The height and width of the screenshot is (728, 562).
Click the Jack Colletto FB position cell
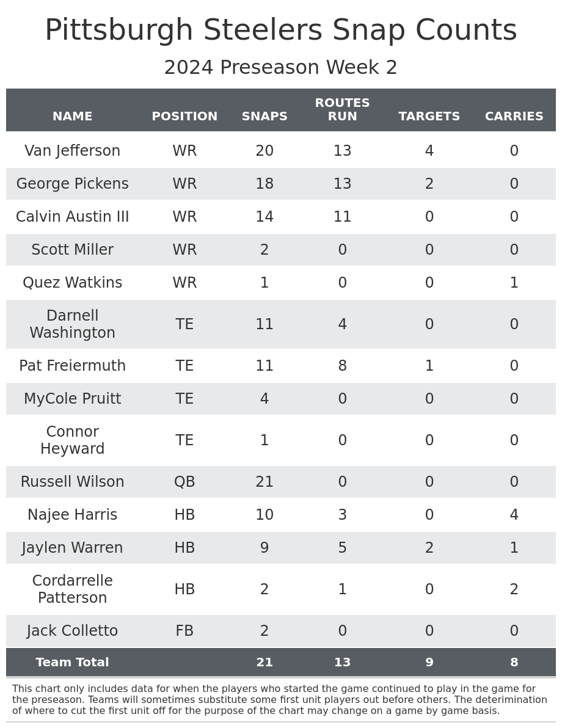click(x=184, y=632)
